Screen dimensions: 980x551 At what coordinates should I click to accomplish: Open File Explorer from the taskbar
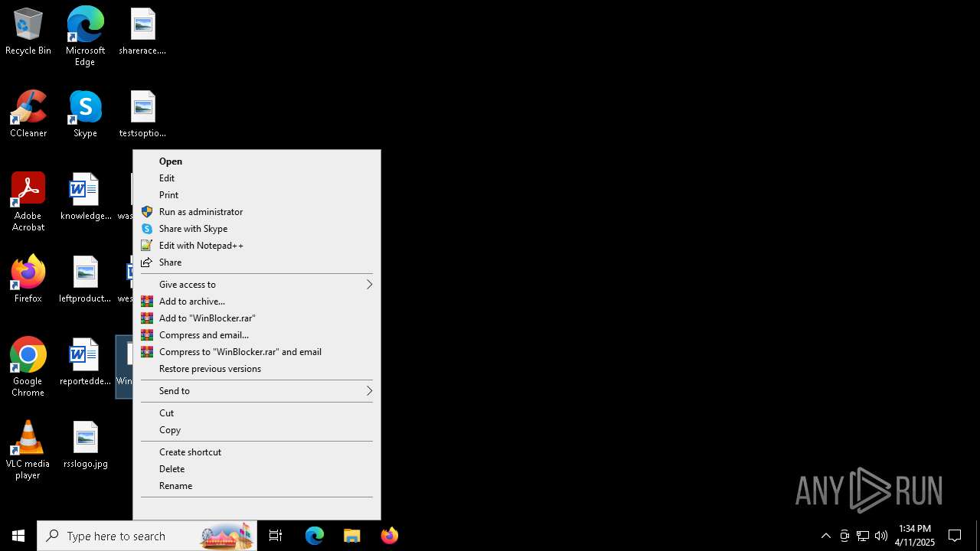[x=352, y=536]
